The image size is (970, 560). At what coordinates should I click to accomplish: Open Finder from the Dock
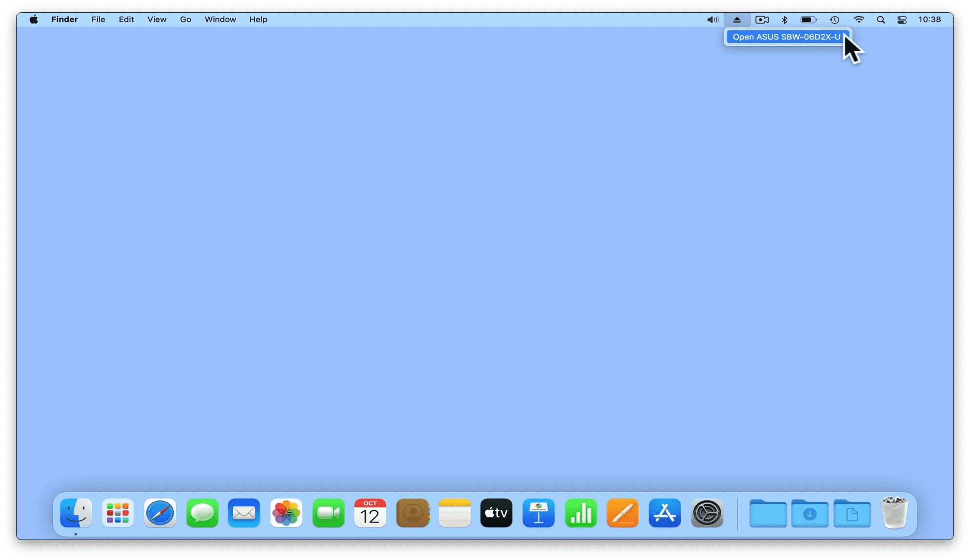click(76, 513)
